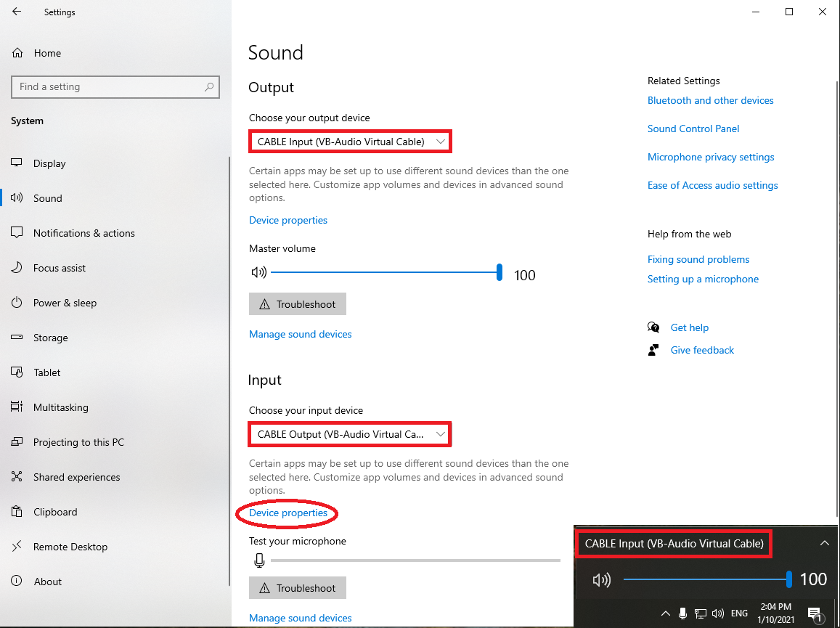Click the Display monitor icon
Viewport: 840px width, 628px height.
coord(17,163)
